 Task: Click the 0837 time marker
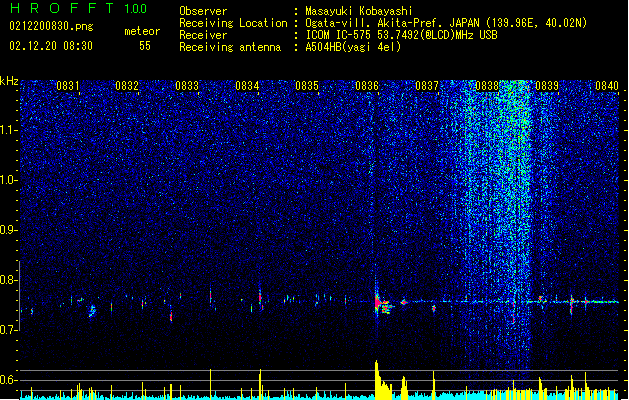pyautogui.click(x=427, y=86)
